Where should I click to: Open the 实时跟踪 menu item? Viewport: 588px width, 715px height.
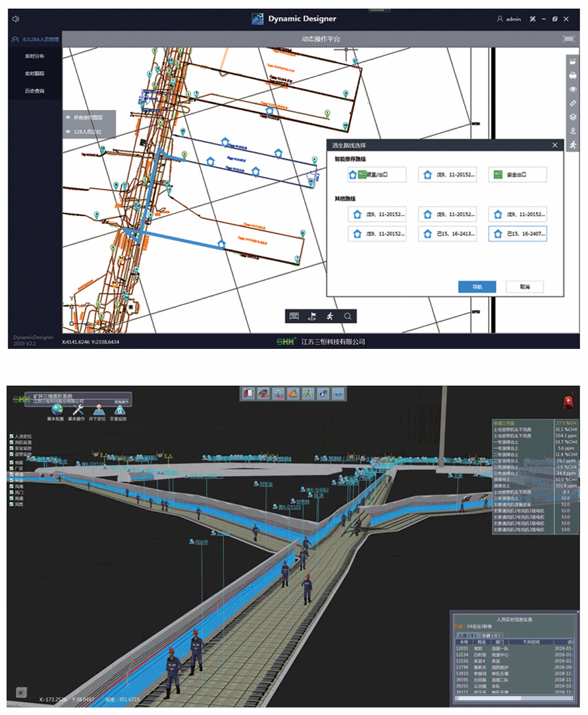(x=35, y=73)
